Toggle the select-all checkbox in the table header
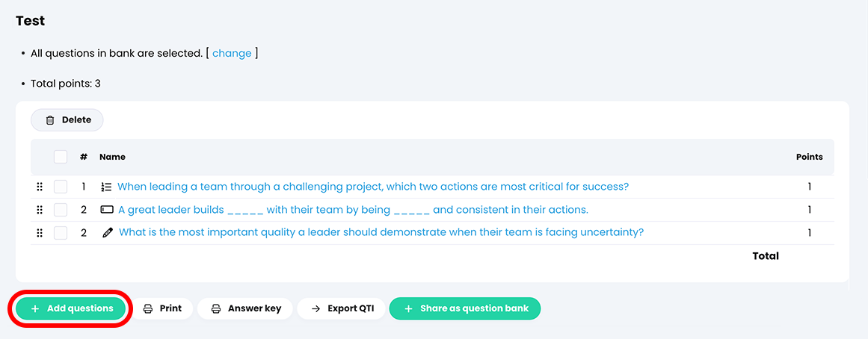868x339 pixels. (x=61, y=157)
